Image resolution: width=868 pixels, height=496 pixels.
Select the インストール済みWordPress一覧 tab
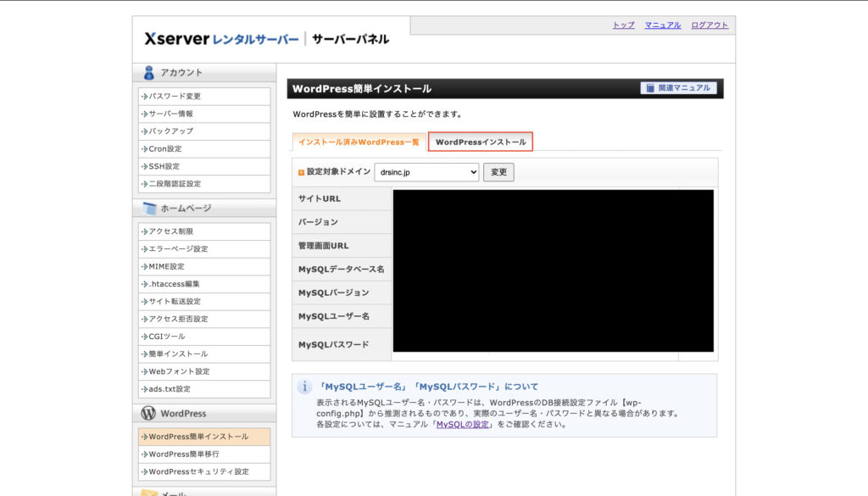point(359,142)
